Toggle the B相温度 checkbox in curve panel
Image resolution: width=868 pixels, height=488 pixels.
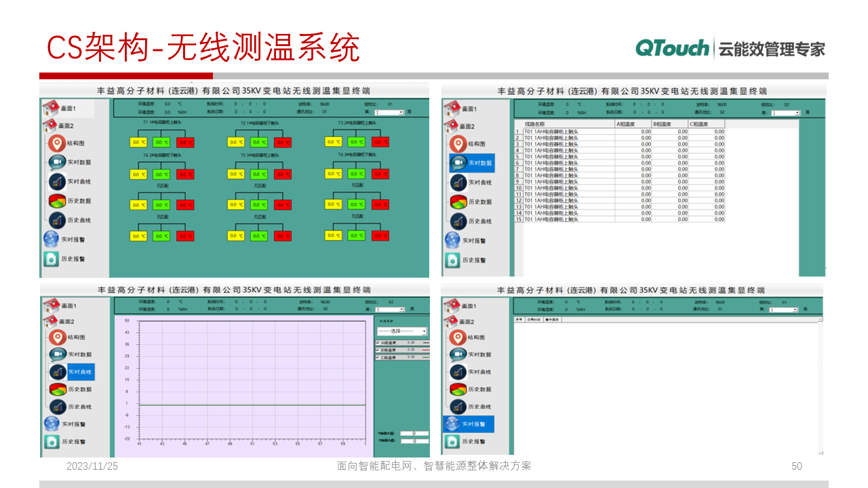(378, 350)
